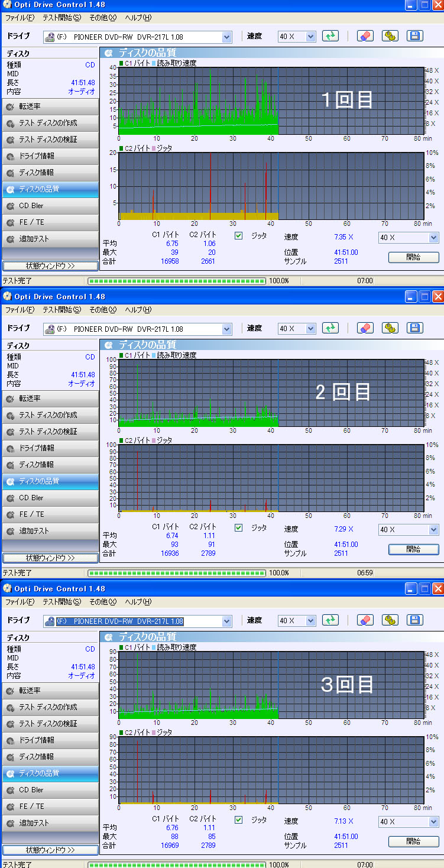
Task: Open ドライブ情報 in the 3回目 window sidebar
Action: pos(50,740)
